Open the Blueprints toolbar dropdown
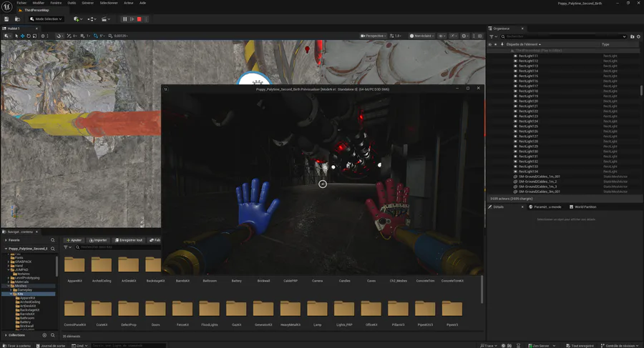The width and height of the screenshot is (644, 348). [92, 19]
